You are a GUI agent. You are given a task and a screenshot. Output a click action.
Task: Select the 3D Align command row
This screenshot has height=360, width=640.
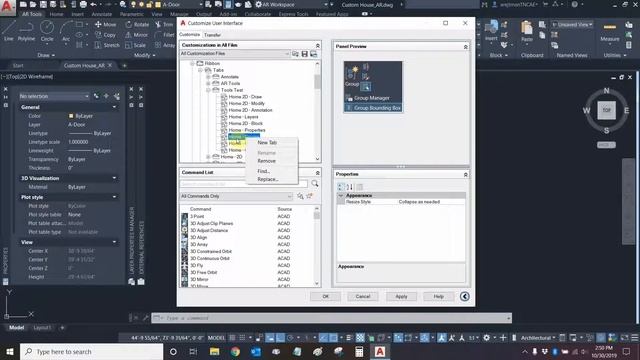(247, 237)
